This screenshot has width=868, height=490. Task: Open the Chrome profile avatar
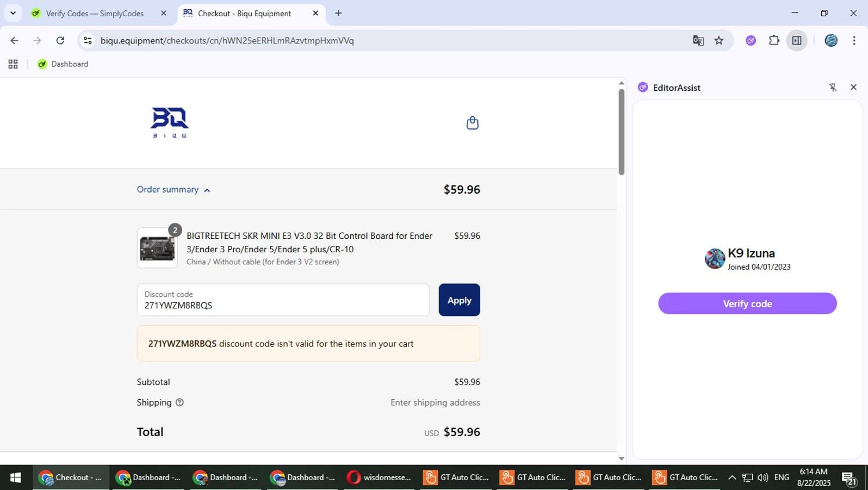[x=831, y=40]
